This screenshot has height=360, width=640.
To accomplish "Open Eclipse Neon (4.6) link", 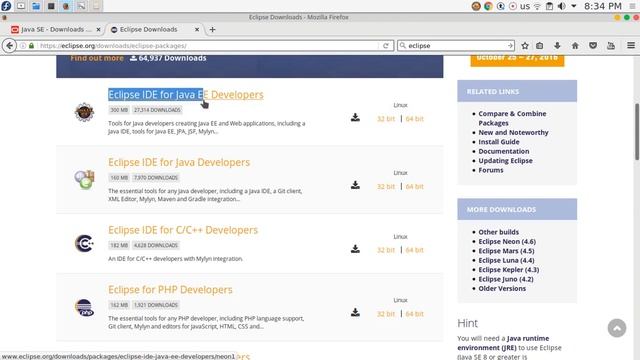I will (x=507, y=242).
